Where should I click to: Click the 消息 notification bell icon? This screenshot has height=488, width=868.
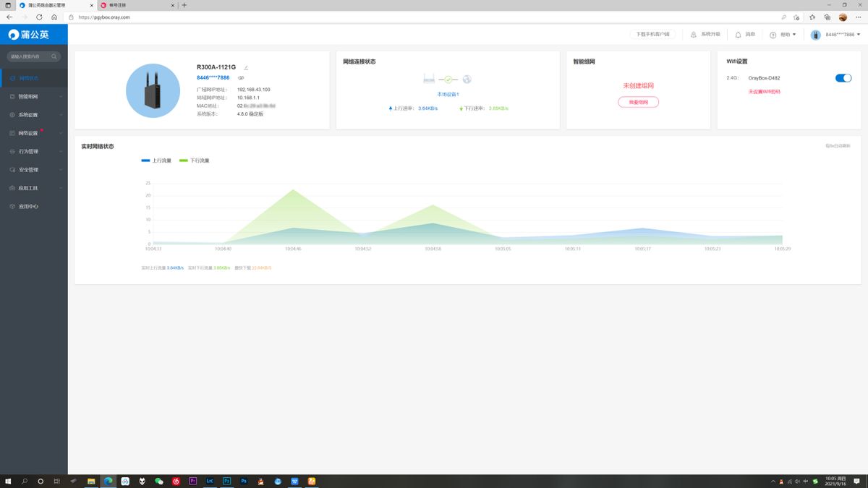click(x=738, y=35)
